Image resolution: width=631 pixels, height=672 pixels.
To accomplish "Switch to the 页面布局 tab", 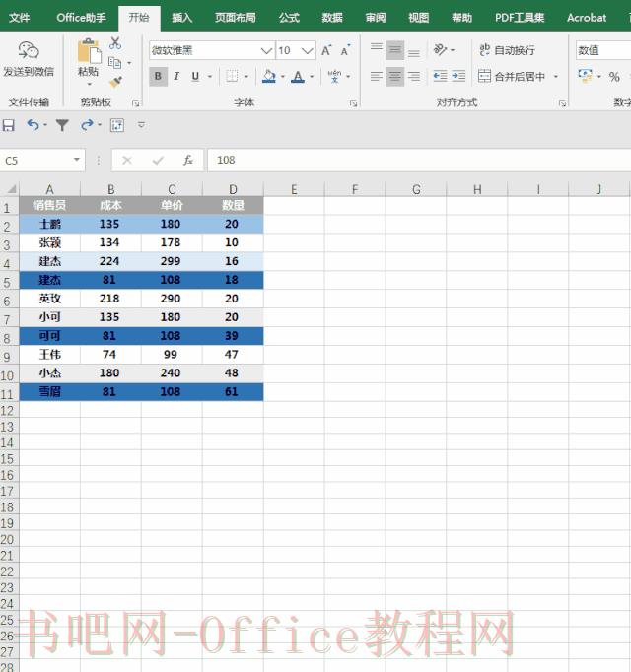I will tap(235, 18).
